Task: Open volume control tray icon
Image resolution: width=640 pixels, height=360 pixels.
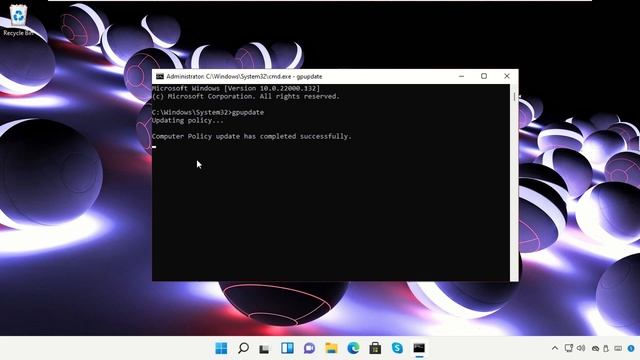Action: click(581, 348)
